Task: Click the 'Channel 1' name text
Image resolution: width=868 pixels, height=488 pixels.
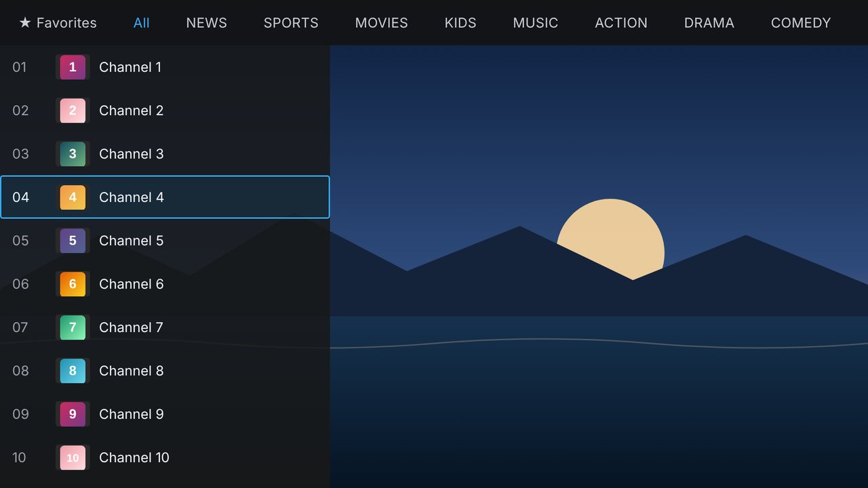Action: point(130,67)
